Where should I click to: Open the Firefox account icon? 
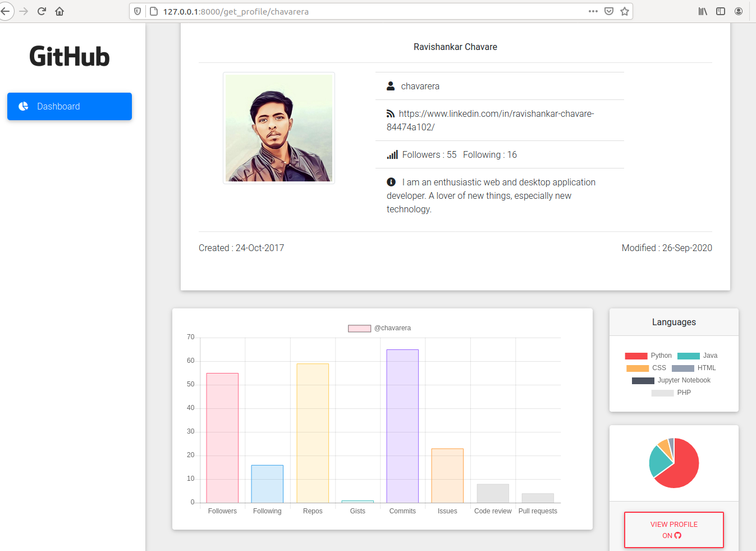click(x=739, y=11)
